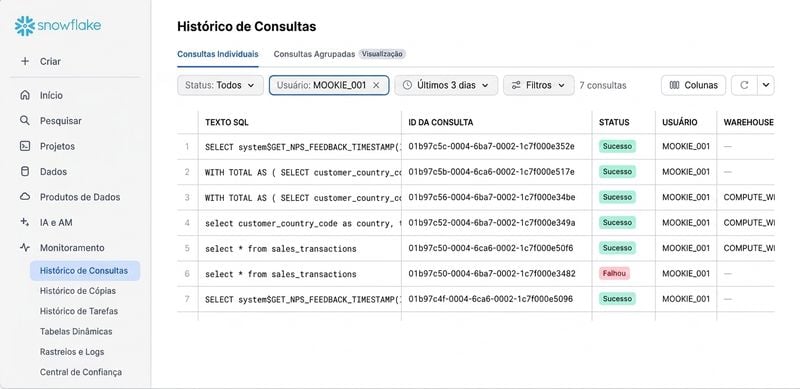800x389 pixels.
Task: Open Histórico de Consultas in sidebar
Action: click(x=84, y=271)
